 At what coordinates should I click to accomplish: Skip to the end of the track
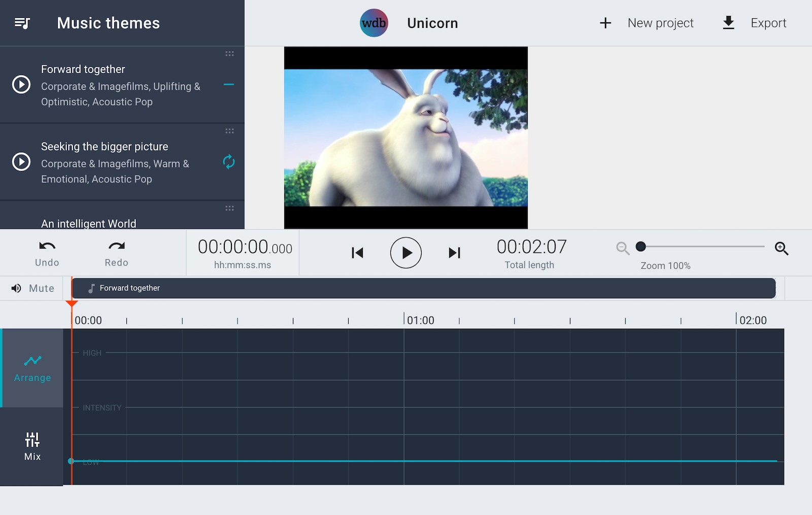click(454, 253)
